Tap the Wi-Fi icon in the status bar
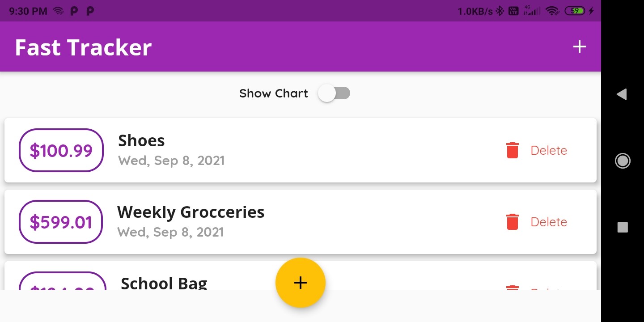The image size is (644, 322). 553,11
